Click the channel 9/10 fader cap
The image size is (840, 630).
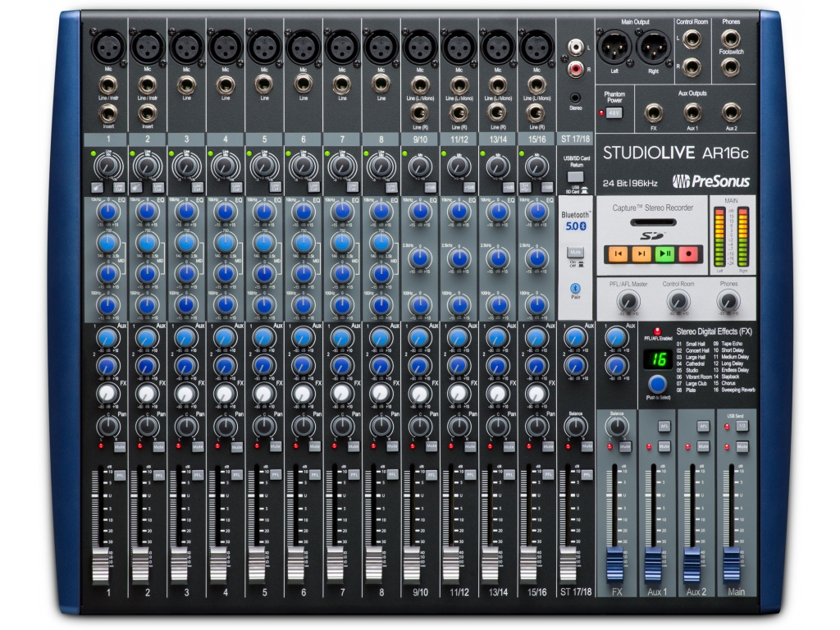tap(412, 565)
